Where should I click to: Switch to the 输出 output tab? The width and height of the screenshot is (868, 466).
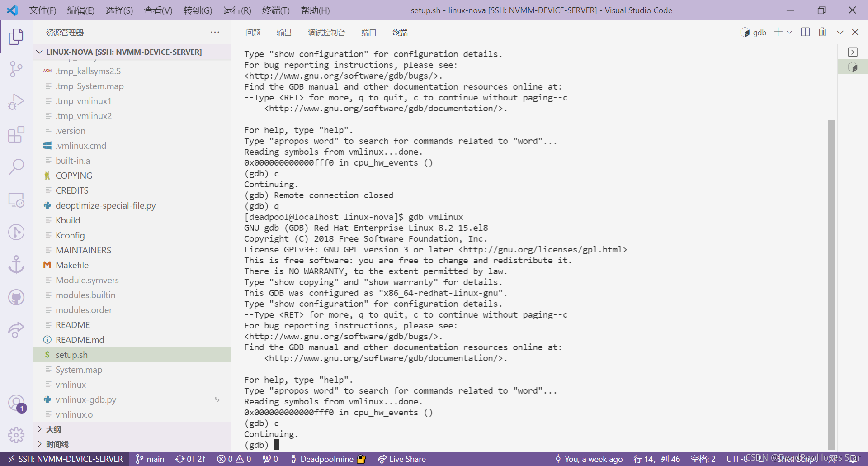tap(284, 33)
